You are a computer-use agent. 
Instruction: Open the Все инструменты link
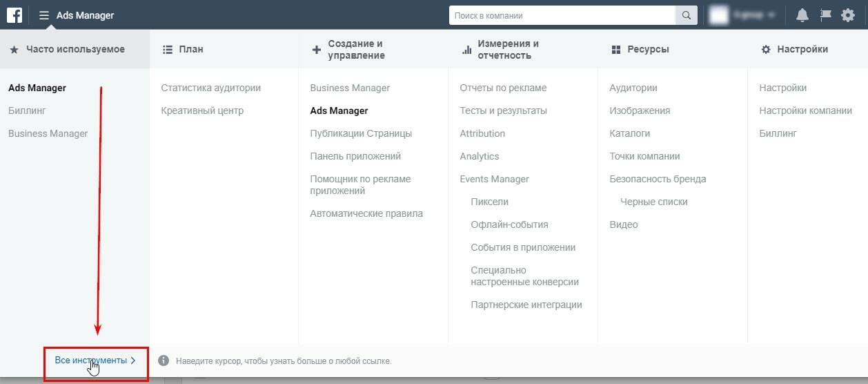(x=95, y=361)
